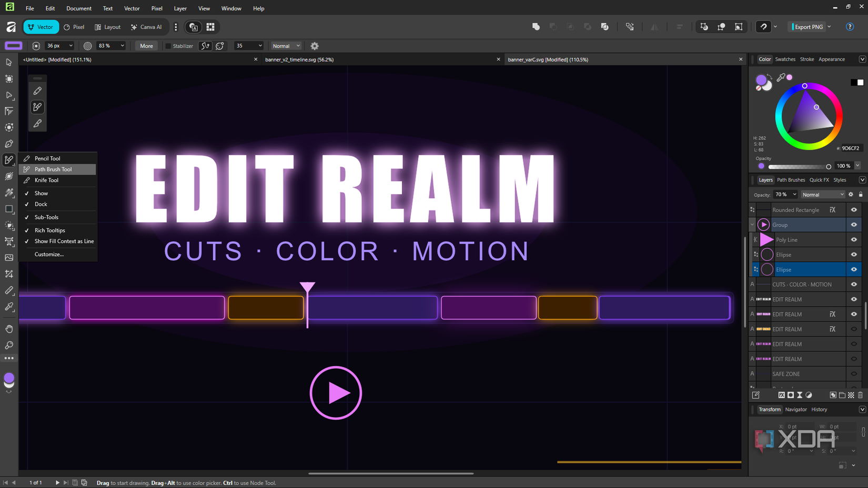Click the Mask Layer icon below layers
Image resolution: width=868 pixels, height=488 pixels.
pyautogui.click(x=790, y=395)
